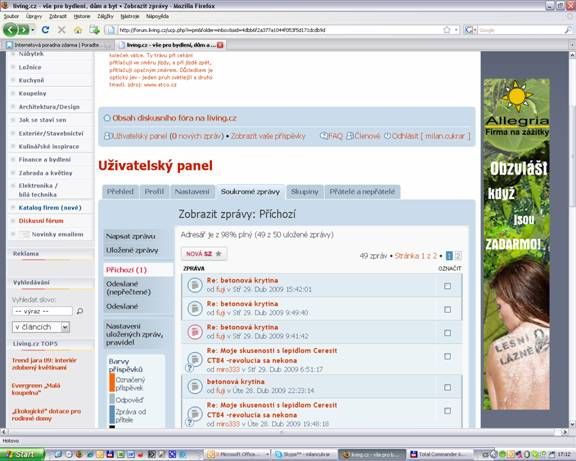The width and height of the screenshot is (576, 461).
Task: Click the sidebar search magnifier icon
Action: [x=79, y=311]
